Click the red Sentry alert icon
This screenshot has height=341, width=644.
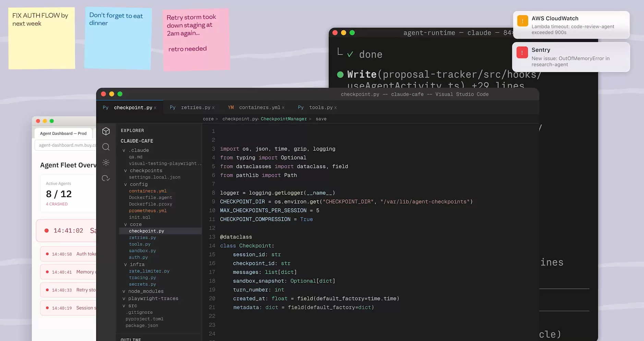(522, 52)
